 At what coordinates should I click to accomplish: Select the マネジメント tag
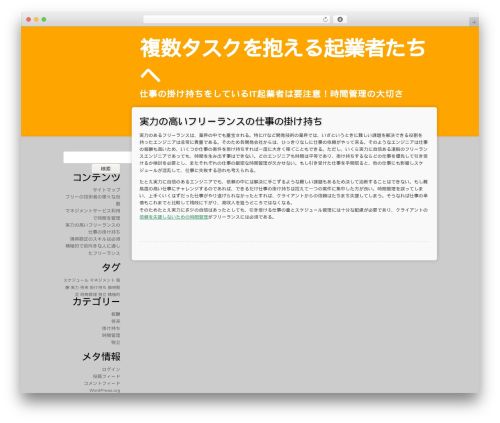[102, 280]
